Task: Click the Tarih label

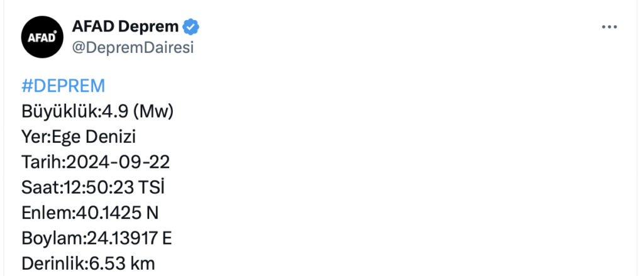Action: coord(41,163)
